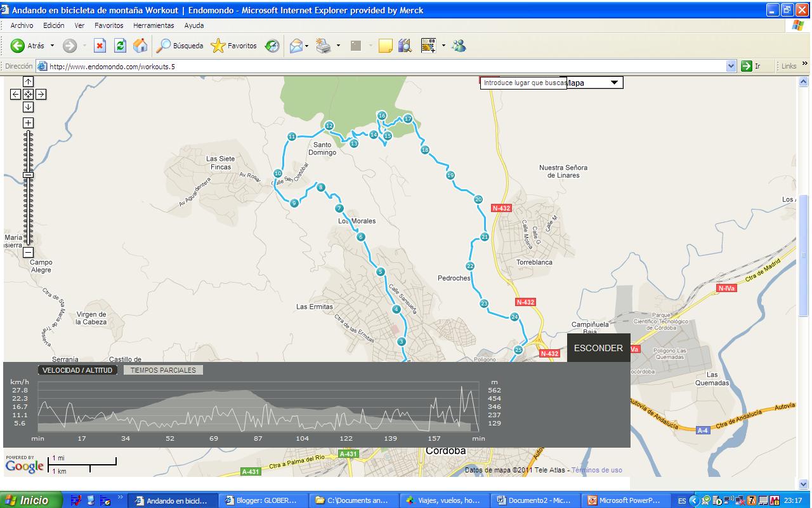812x508 pixels.
Task: Pan the map down
Action: coord(28,107)
